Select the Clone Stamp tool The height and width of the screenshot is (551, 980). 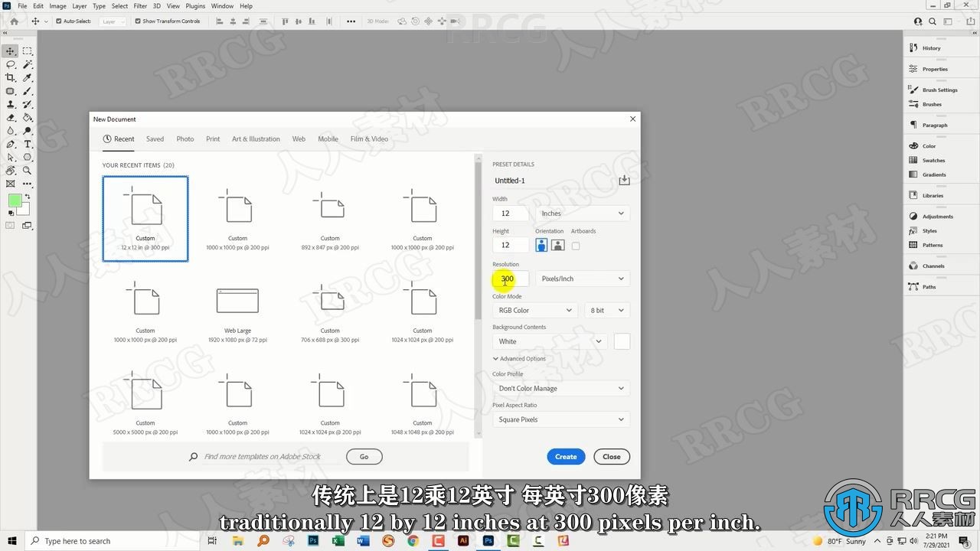[11, 104]
